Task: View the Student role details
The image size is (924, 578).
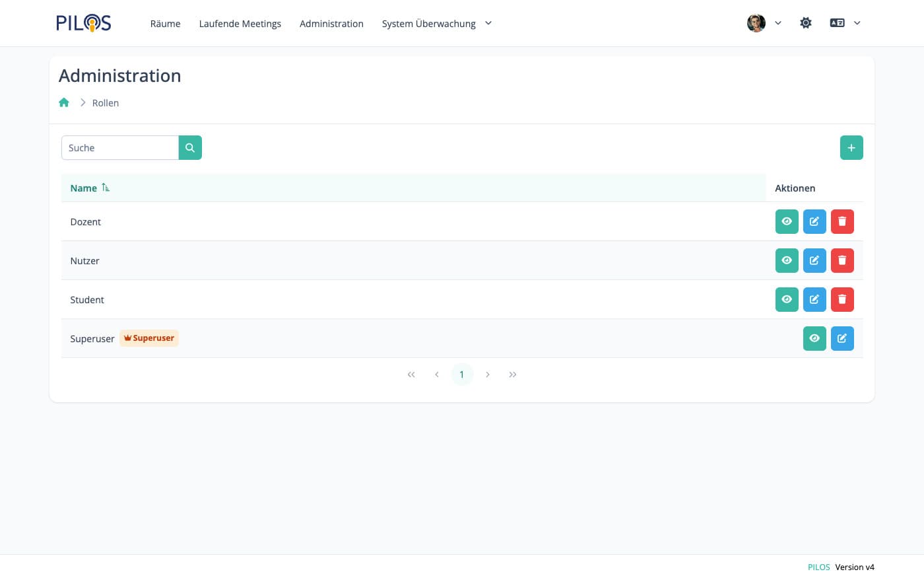Action: pyautogui.click(x=786, y=300)
